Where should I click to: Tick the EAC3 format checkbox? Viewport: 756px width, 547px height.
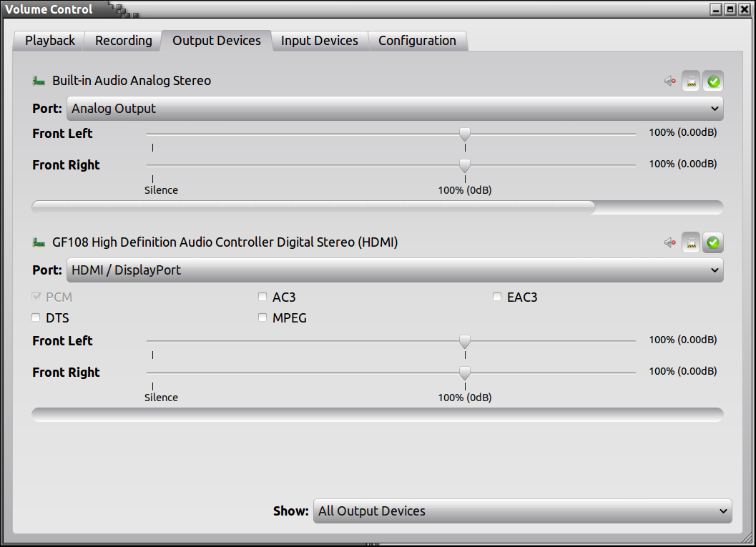pyautogui.click(x=497, y=297)
